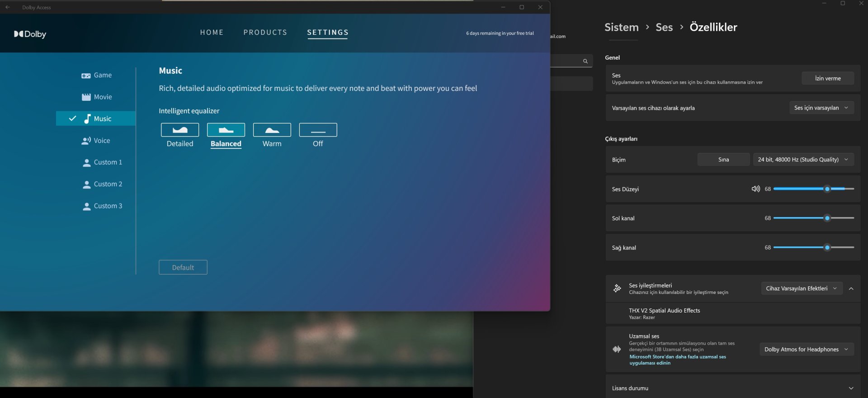This screenshot has height=398, width=868.
Task: Expand the Lisans durumu section
Action: coord(851,388)
